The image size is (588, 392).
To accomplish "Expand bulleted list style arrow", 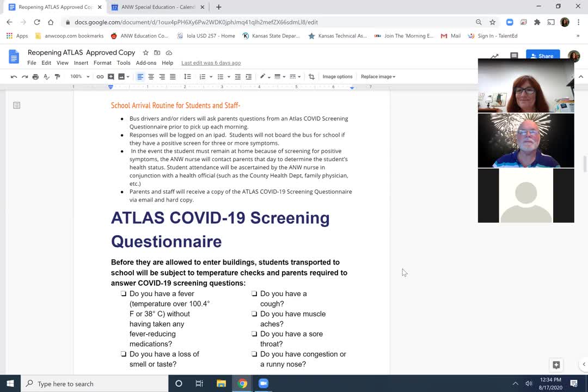I will pos(229,77).
